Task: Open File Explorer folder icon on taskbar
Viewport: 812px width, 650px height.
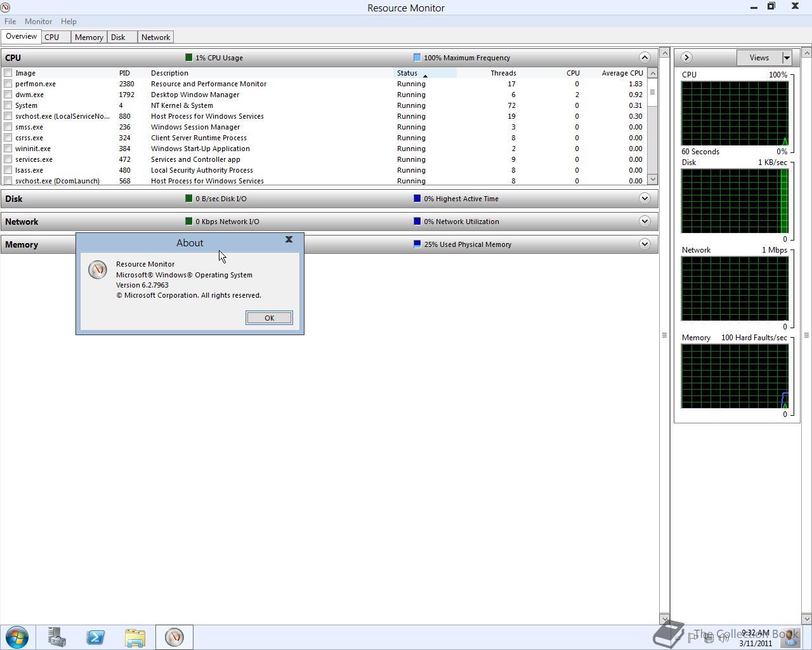Action: pyautogui.click(x=135, y=637)
